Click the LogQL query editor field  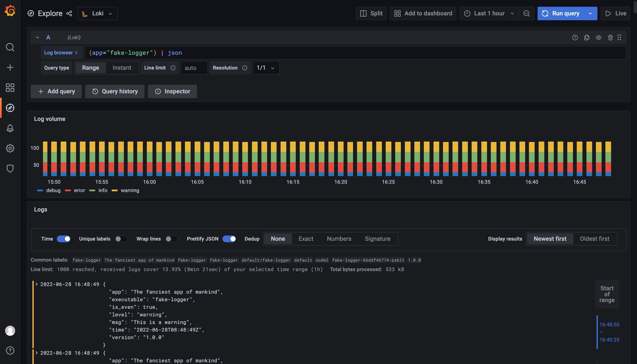(x=355, y=53)
